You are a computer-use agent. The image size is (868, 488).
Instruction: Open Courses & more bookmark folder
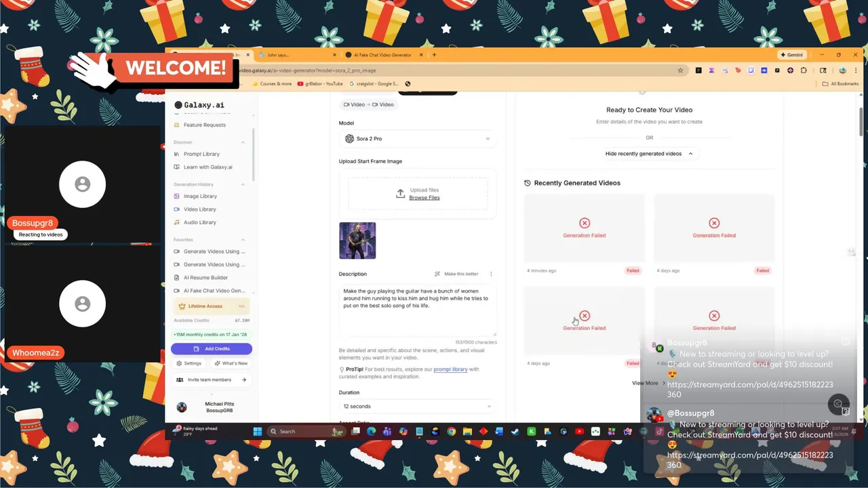tap(273, 84)
